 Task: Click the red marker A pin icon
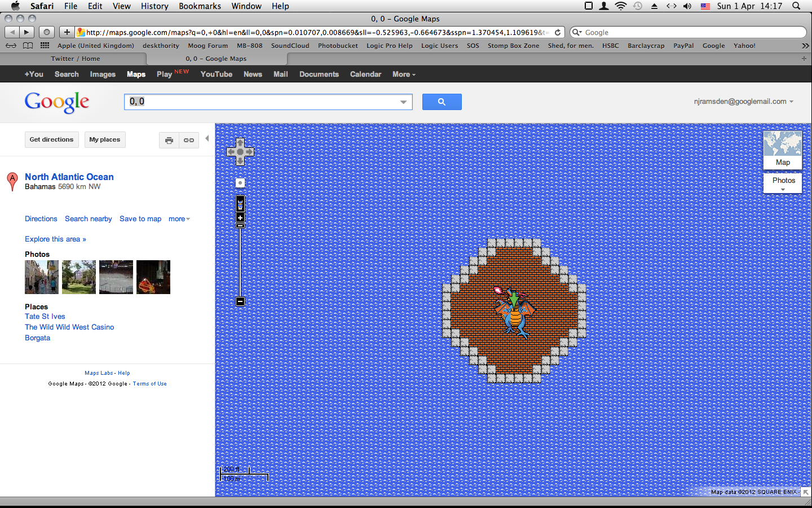pos(12,181)
